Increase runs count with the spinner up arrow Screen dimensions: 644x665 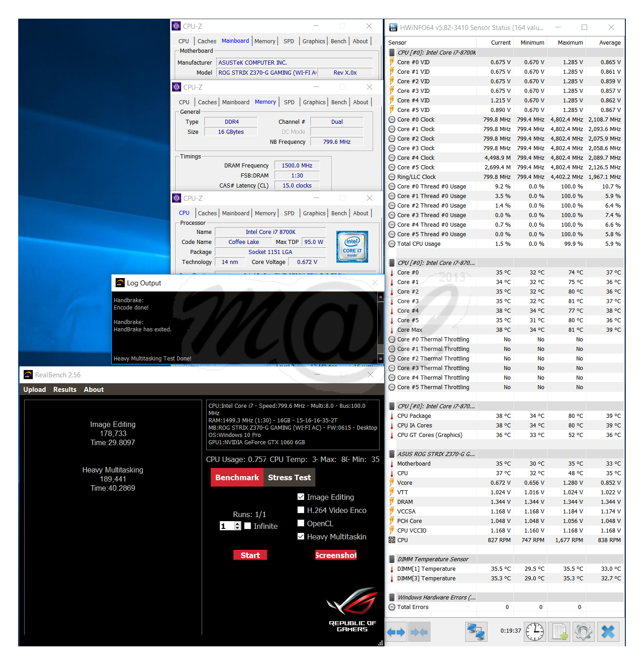pos(238,524)
